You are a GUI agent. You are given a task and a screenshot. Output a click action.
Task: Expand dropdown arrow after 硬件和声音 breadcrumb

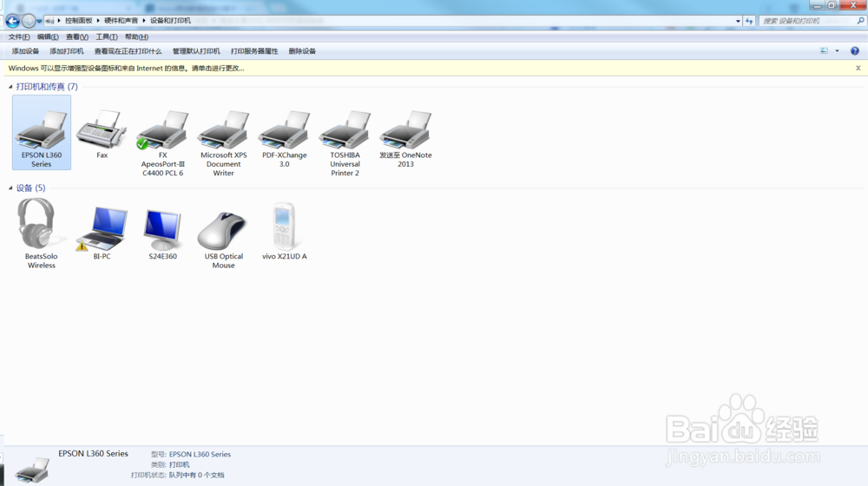144,21
